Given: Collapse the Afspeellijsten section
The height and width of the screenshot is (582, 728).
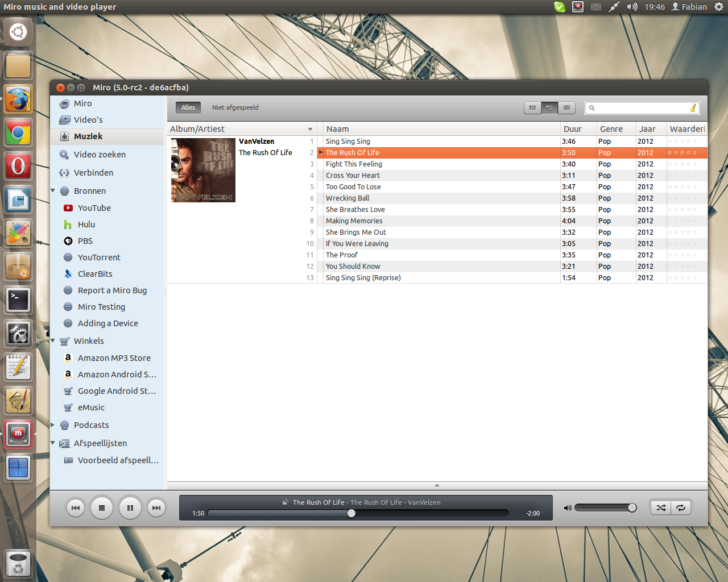Looking at the screenshot, I should click(53, 443).
